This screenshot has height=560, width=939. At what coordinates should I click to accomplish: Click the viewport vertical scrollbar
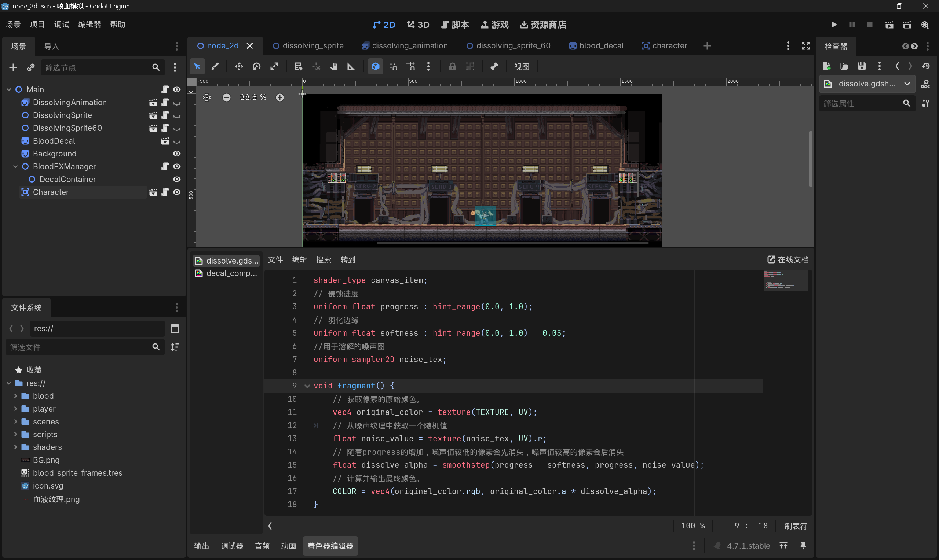click(x=810, y=159)
